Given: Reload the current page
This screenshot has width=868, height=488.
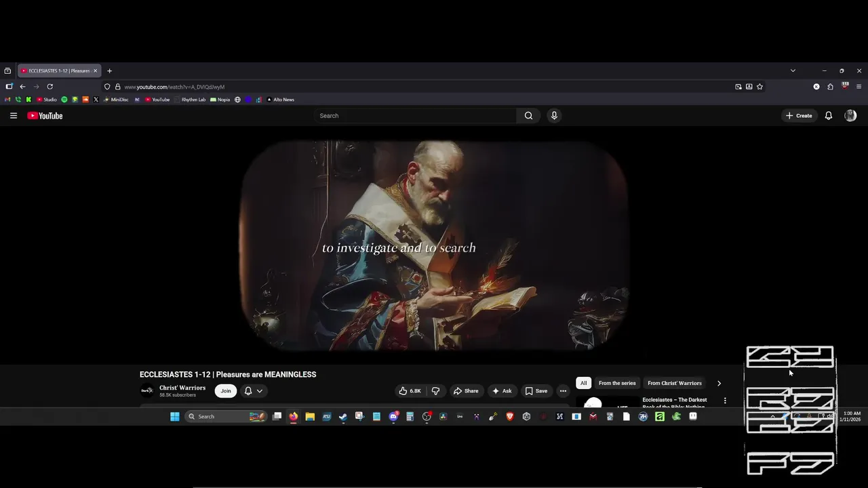Looking at the screenshot, I should 50,87.
